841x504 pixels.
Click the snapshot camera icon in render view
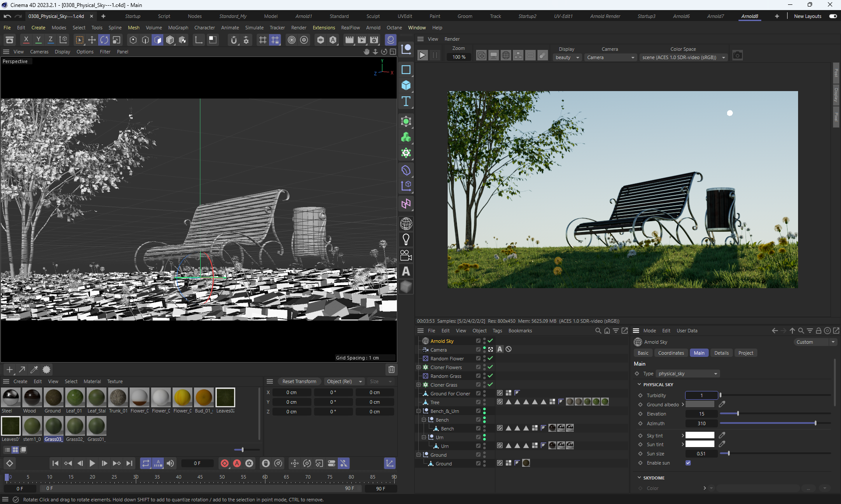coord(738,56)
